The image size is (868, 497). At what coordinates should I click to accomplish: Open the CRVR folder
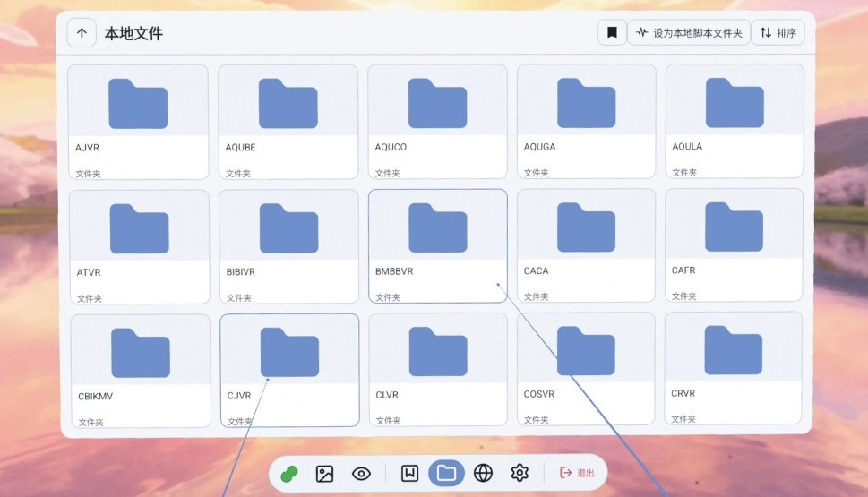tap(734, 369)
